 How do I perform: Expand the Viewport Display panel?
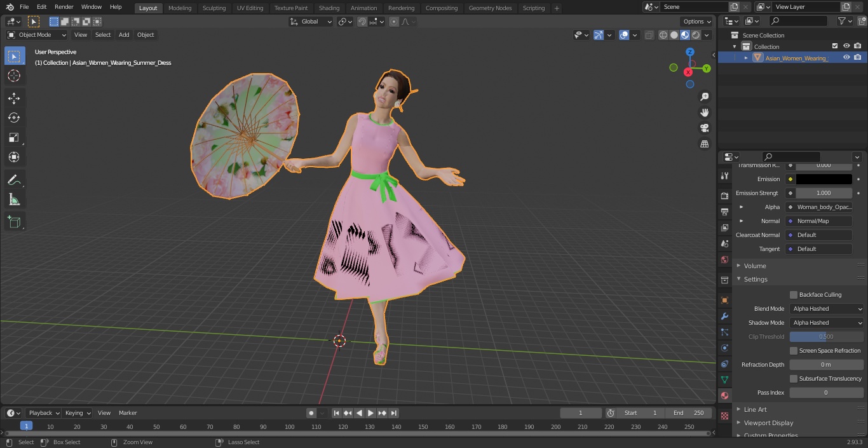pyautogui.click(x=768, y=423)
